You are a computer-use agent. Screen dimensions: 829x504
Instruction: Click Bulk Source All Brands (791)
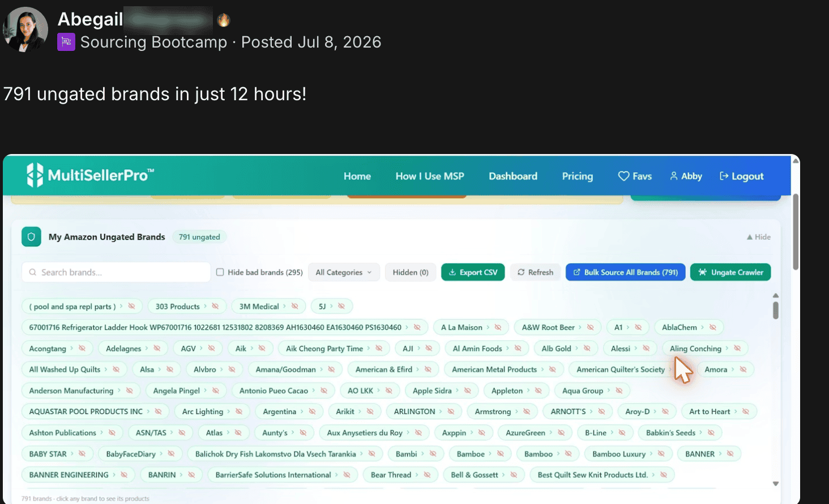click(626, 272)
